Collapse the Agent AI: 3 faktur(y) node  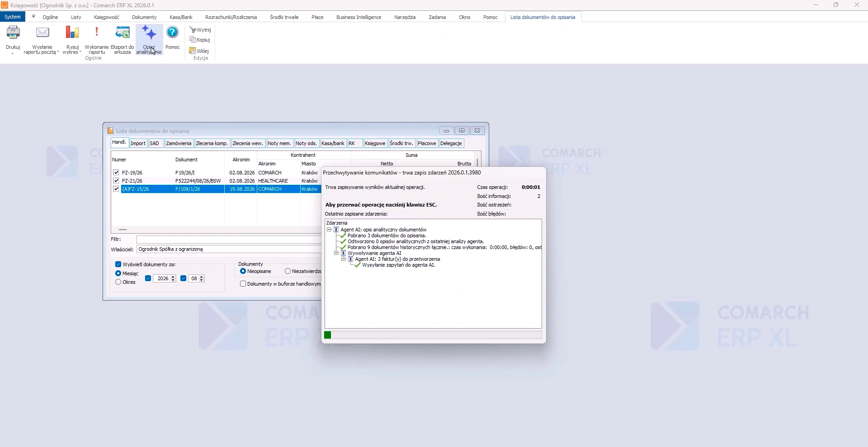point(344,259)
